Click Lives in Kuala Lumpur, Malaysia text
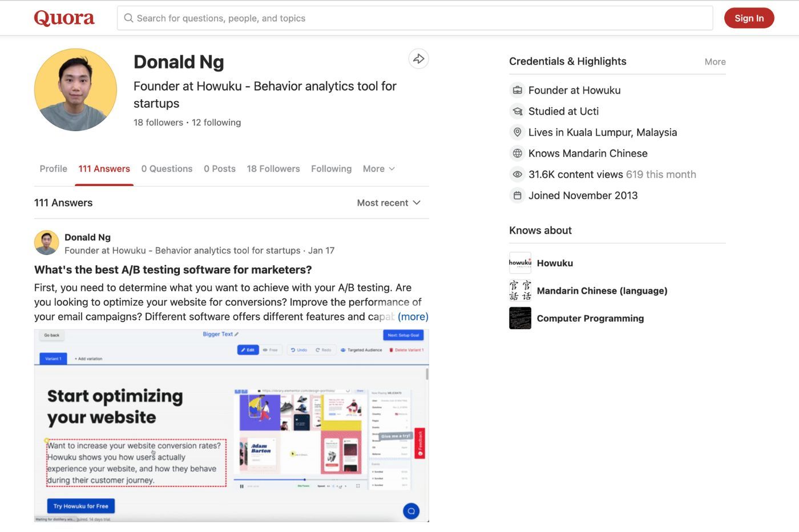The height and width of the screenshot is (532, 799). click(603, 132)
